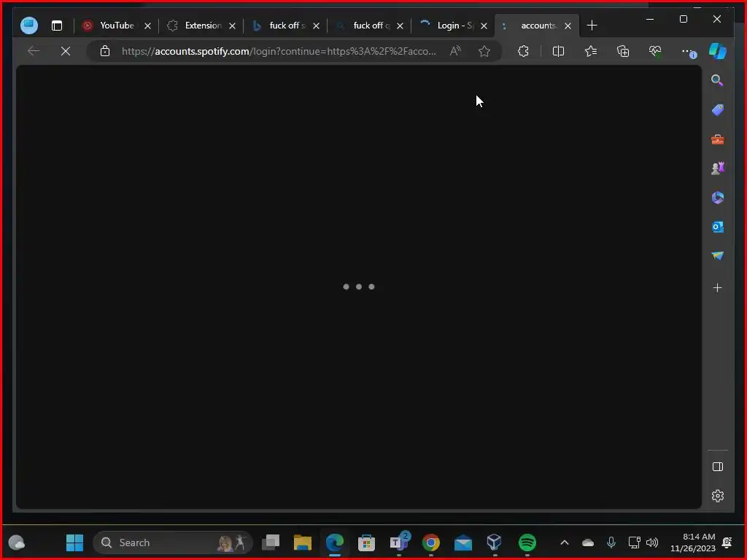Open sidebar settings gear

click(718, 496)
